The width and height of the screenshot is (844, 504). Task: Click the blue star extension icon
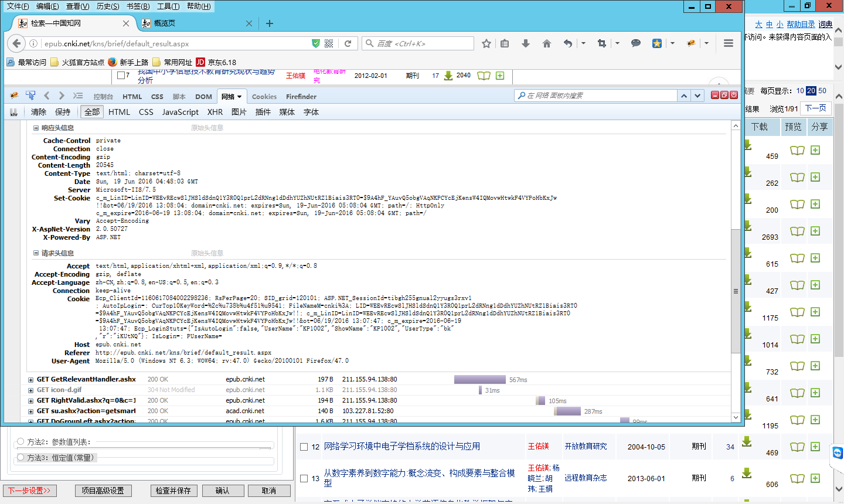(x=657, y=43)
